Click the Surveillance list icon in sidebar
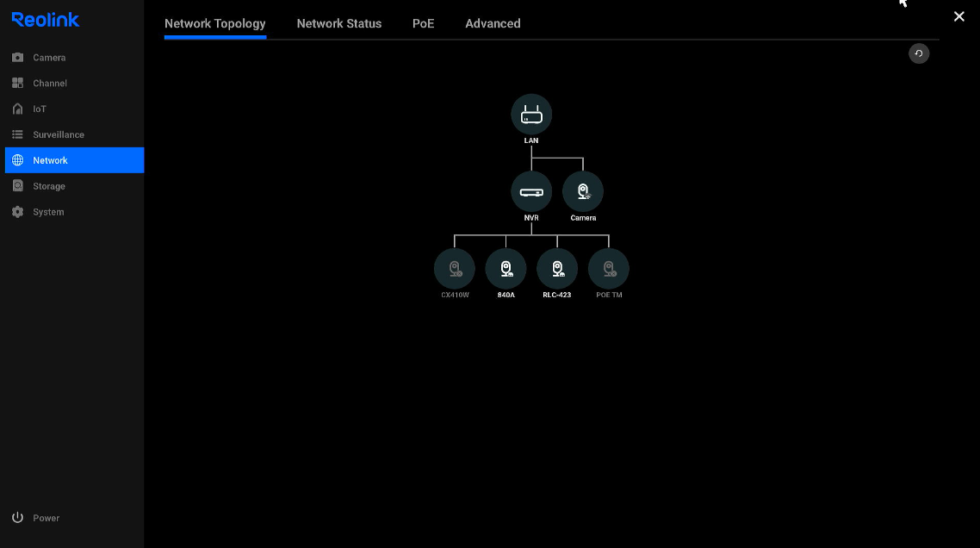 [17, 134]
